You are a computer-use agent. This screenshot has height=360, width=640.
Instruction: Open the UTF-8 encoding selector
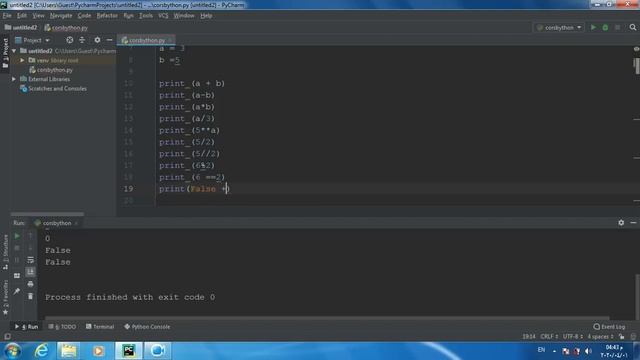click(573, 337)
